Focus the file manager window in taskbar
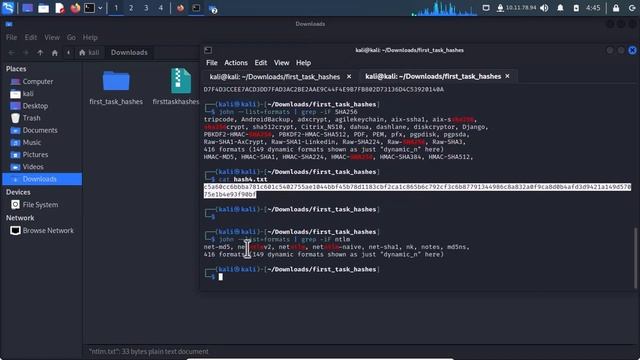 [213, 8]
